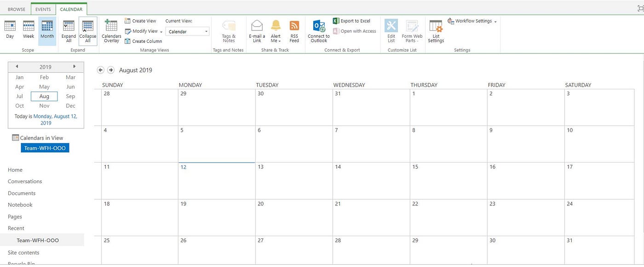The image size is (644, 267).
Task: Open the Current View dropdown
Action: tap(187, 31)
